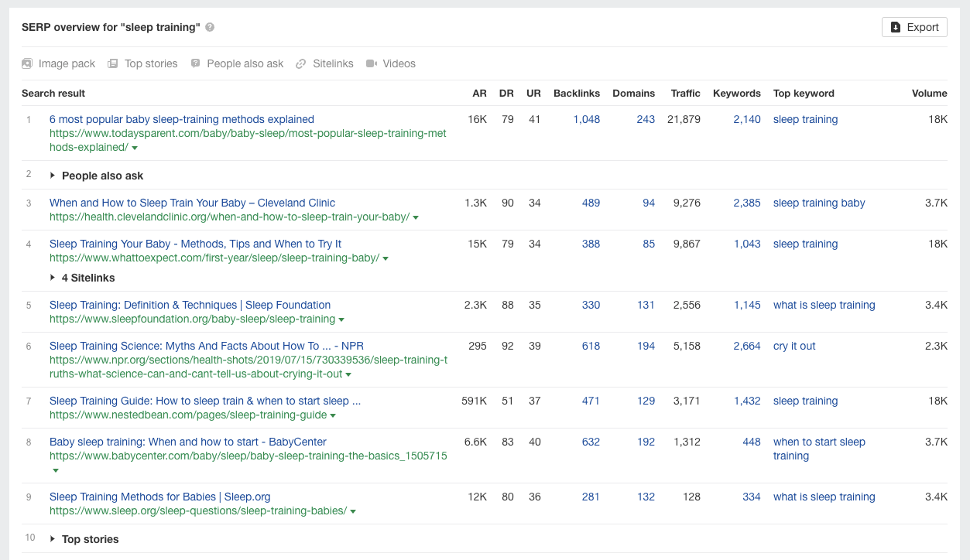Image resolution: width=970 pixels, height=560 pixels.
Task: Click the Image pack SERP feature icon
Action: pos(27,63)
